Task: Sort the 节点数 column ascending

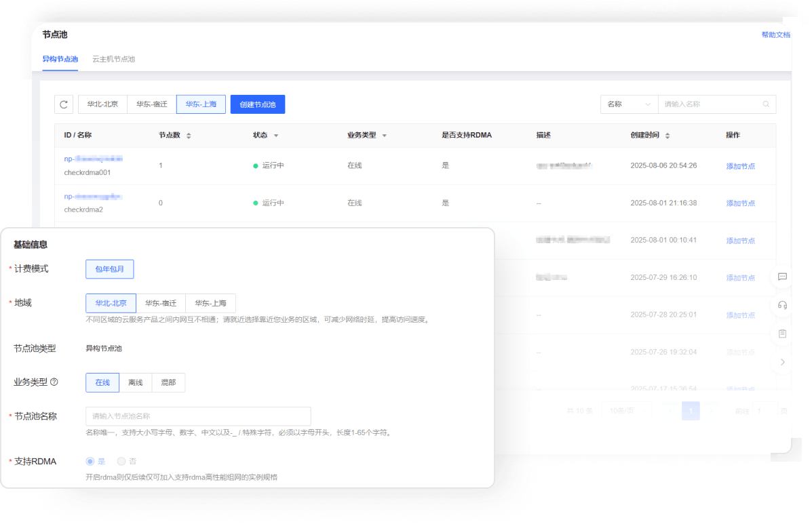Action: pos(189,135)
